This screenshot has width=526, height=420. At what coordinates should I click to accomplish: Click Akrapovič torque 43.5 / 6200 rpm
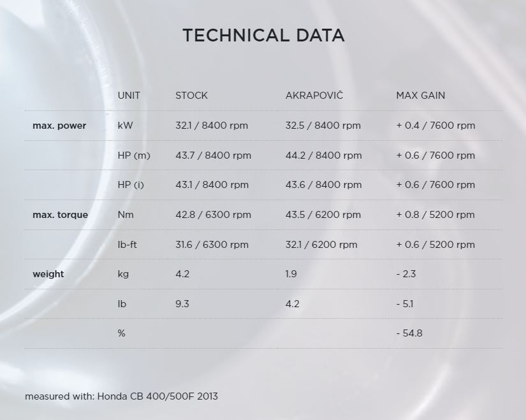pos(323,215)
